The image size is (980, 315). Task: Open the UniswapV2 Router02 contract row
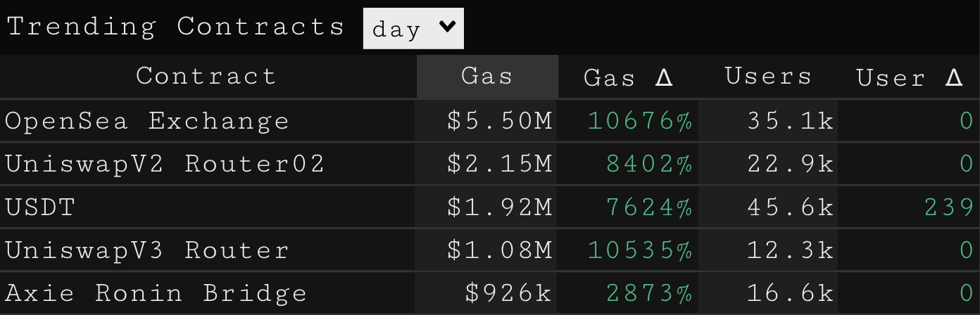pyautogui.click(x=165, y=164)
